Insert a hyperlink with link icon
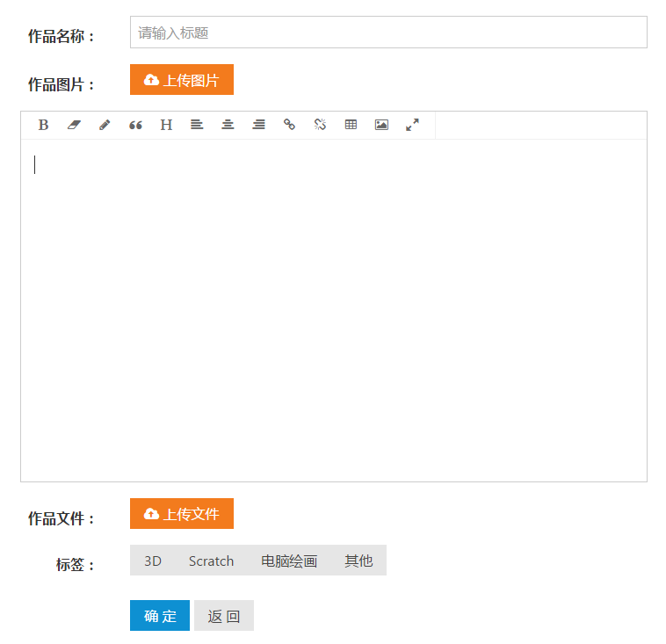The height and width of the screenshot is (644, 666). coord(289,125)
